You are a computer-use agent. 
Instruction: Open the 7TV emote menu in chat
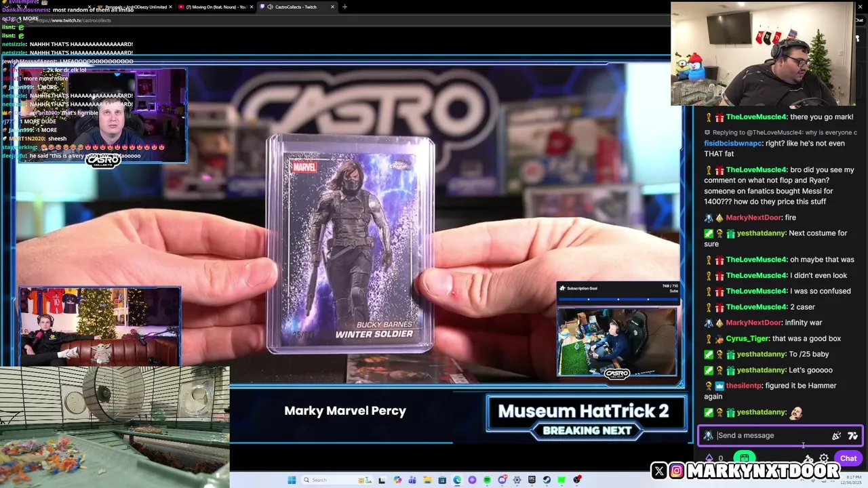coord(852,436)
